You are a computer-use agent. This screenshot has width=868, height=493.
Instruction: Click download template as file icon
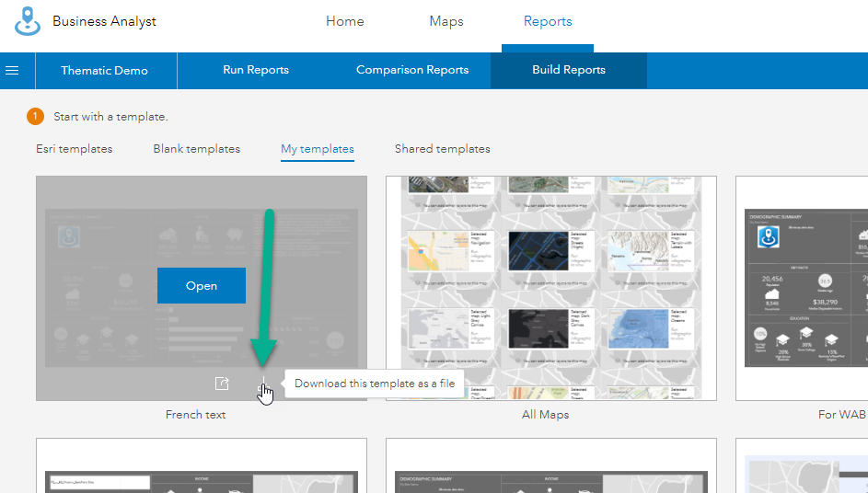pos(263,384)
